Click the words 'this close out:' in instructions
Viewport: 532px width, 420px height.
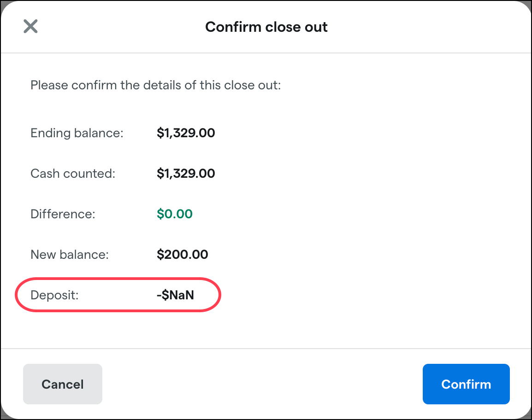240,85
